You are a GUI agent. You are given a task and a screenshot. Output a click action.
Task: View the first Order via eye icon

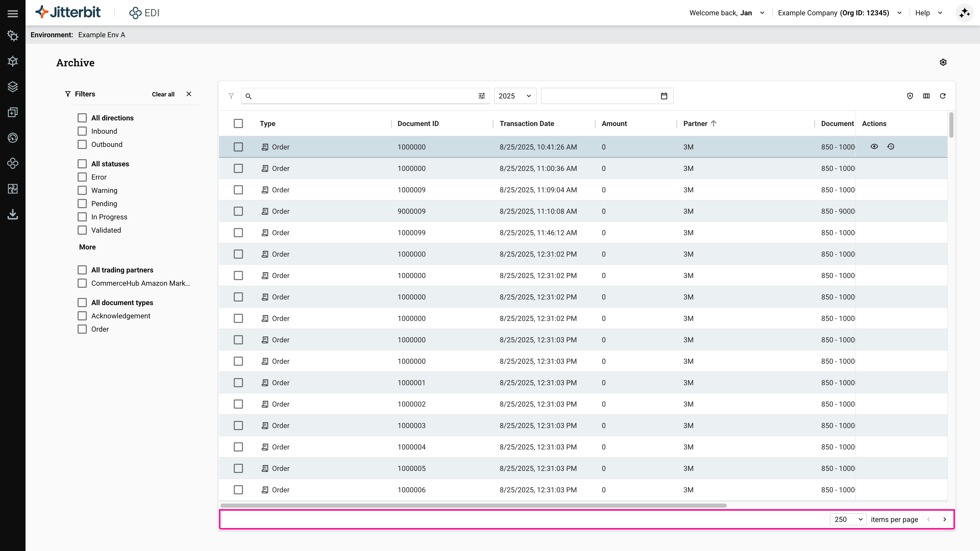pyautogui.click(x=874, y=146)
